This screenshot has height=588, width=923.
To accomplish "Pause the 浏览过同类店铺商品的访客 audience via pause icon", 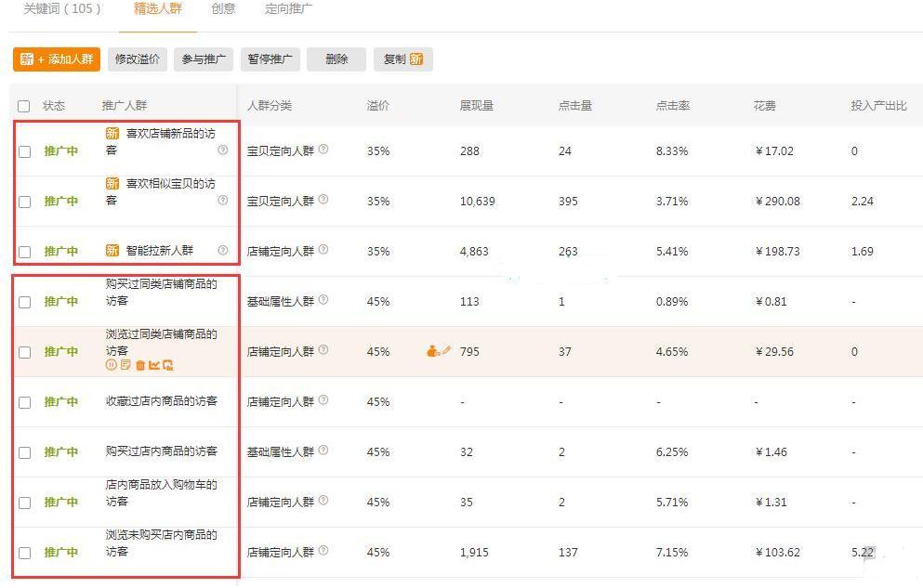I will pos(111,365).
